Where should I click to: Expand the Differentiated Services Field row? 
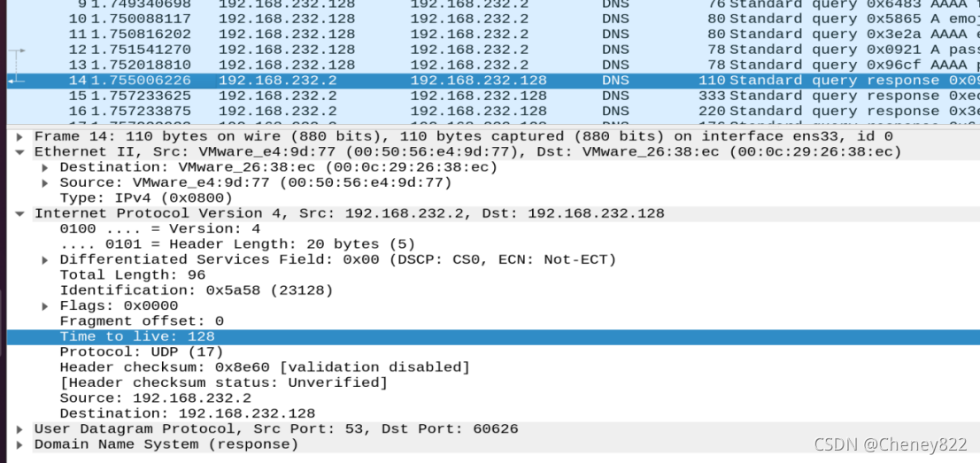point(45,260)
